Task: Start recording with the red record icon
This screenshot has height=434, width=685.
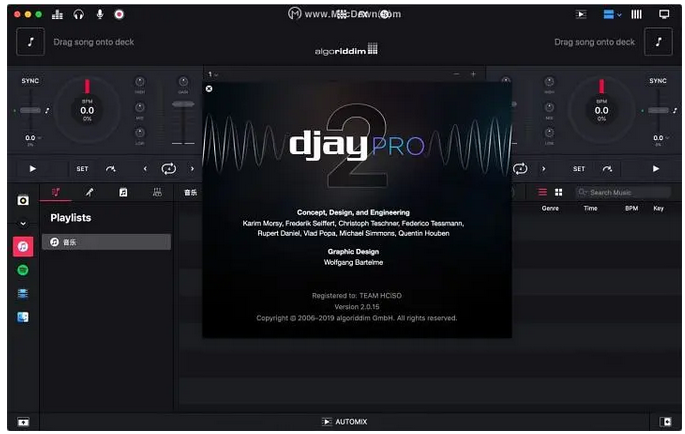Action: (119, 14)
